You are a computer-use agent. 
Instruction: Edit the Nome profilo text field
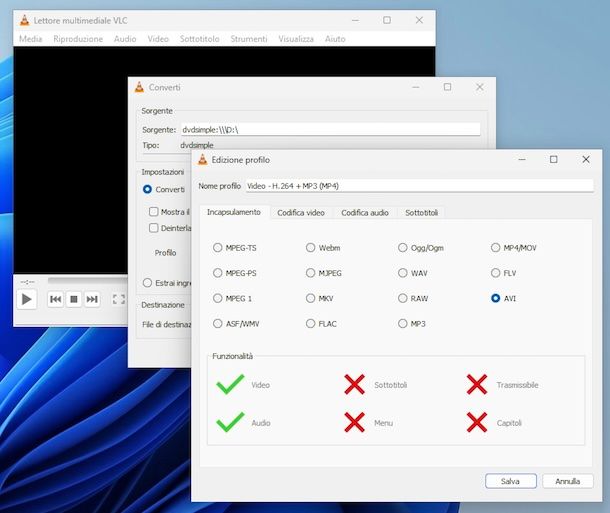[419, 186]
